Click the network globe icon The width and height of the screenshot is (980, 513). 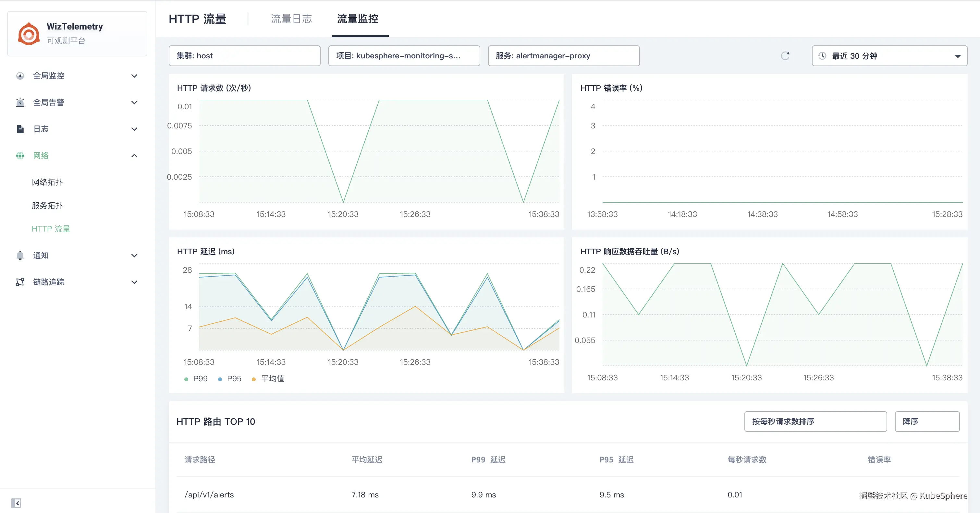(x=20, y=156)
